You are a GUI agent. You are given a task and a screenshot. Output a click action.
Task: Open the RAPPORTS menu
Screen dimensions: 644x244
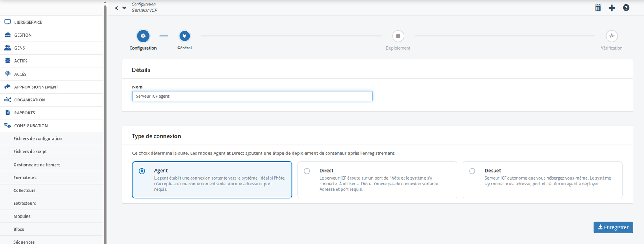click(x=51, y=112)
